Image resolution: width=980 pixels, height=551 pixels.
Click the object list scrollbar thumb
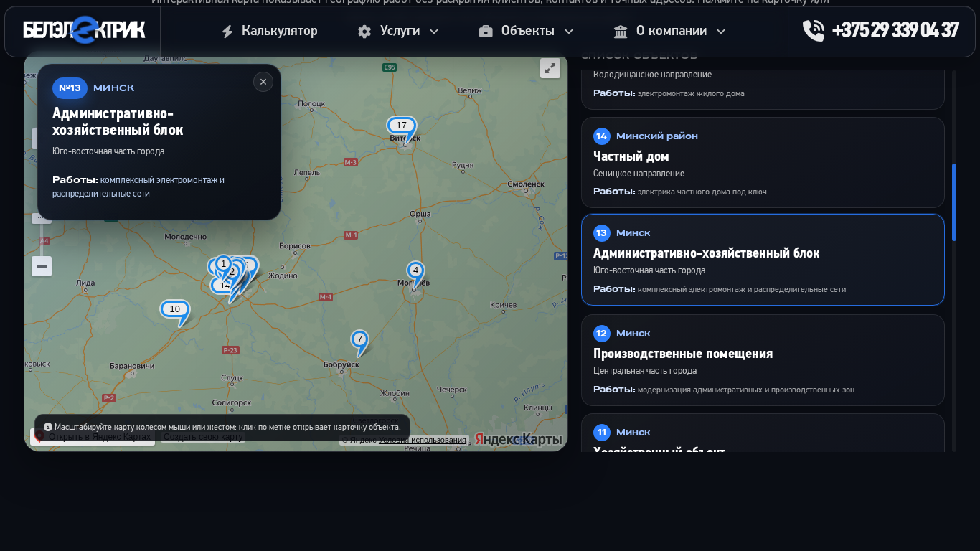pyautogui.click(x=954, y=202)
